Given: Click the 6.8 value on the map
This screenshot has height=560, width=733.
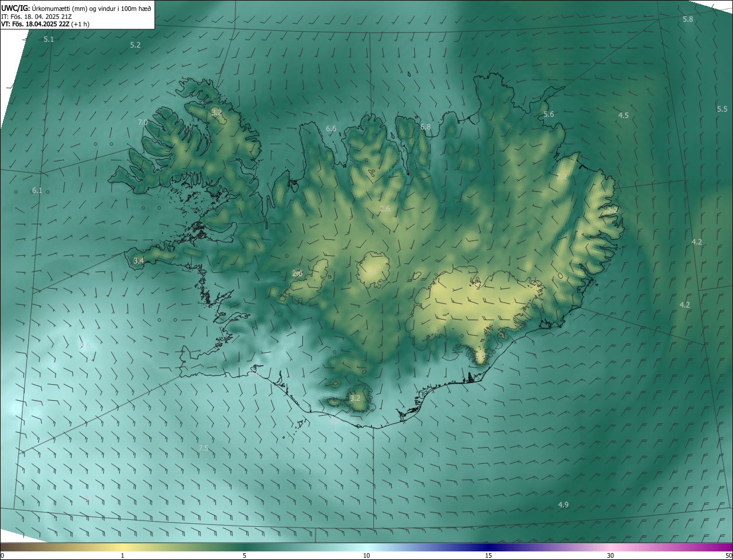Looking at the screenshot, I should (x=425, y=127).
